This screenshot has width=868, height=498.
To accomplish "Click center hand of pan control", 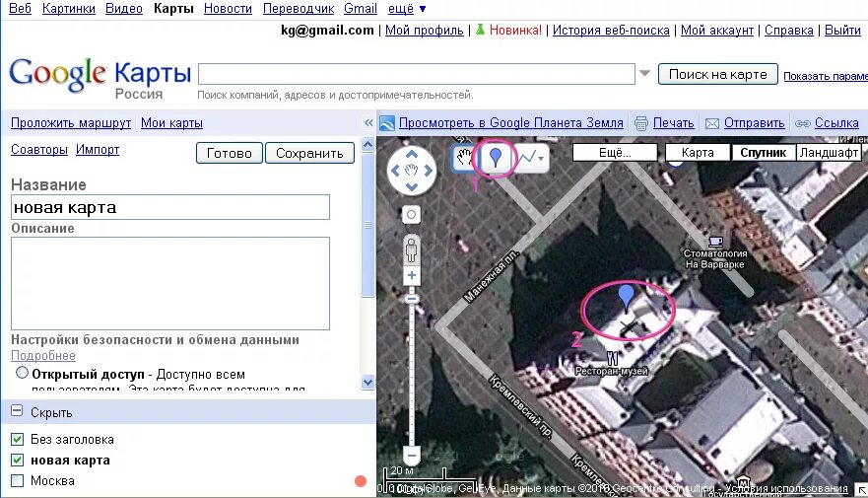I will 411,171.
